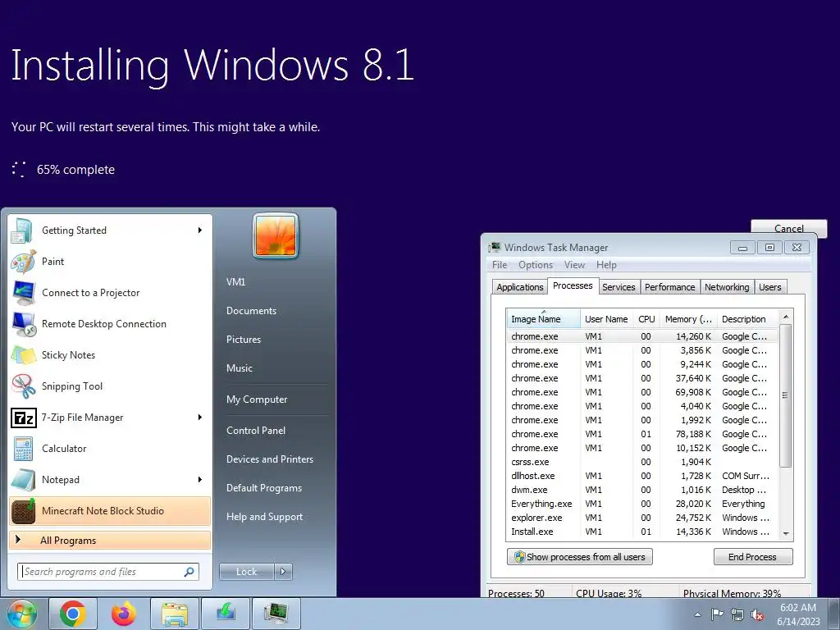This screenshot has width=840, height=630.
Task: Click the user account picture with flower
Action: coord(276,235)
